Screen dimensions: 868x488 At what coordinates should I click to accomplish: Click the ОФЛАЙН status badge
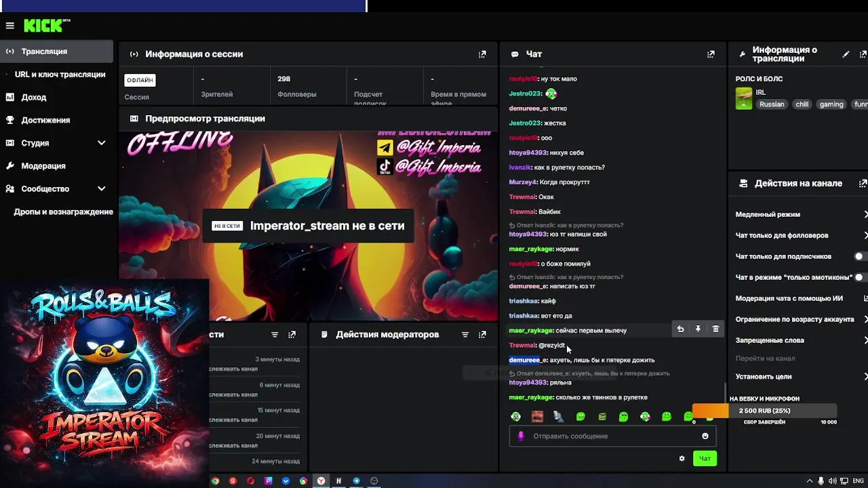[140, 80]
